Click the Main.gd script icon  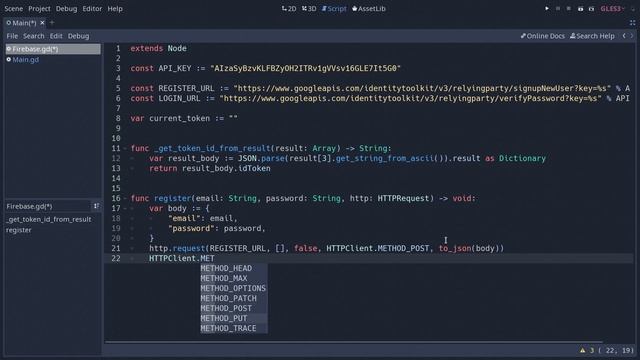tap(9, 60)
